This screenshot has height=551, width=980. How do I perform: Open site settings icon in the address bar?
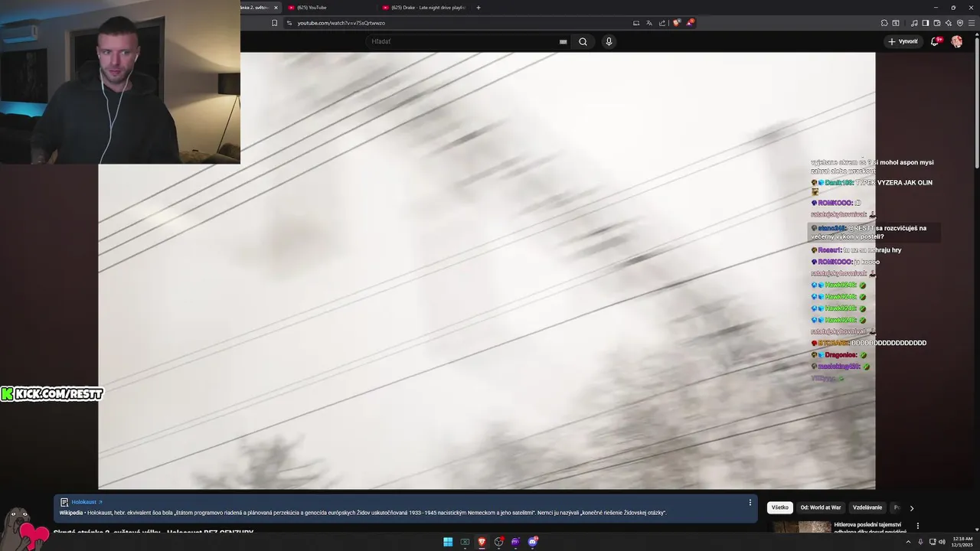tap(289, 23)
